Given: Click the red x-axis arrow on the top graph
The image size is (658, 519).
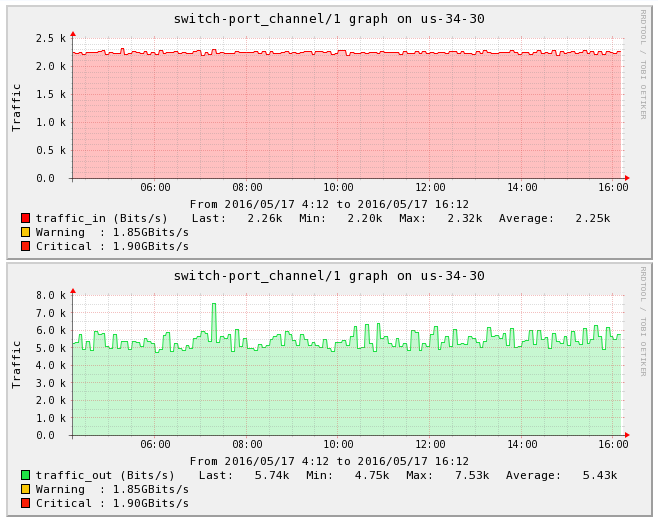Looking at the screenshot, I should (x=627, y=178).
